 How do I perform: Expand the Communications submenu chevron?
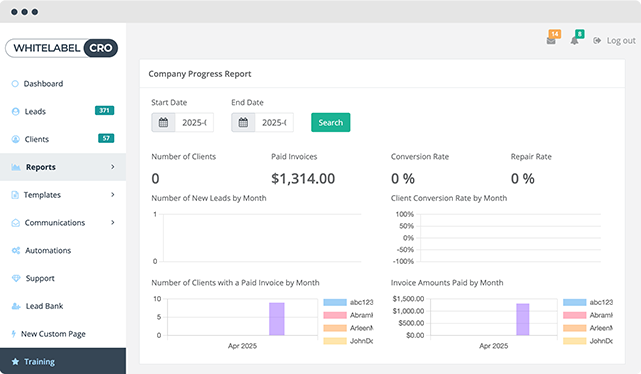(x=113, y=222)
